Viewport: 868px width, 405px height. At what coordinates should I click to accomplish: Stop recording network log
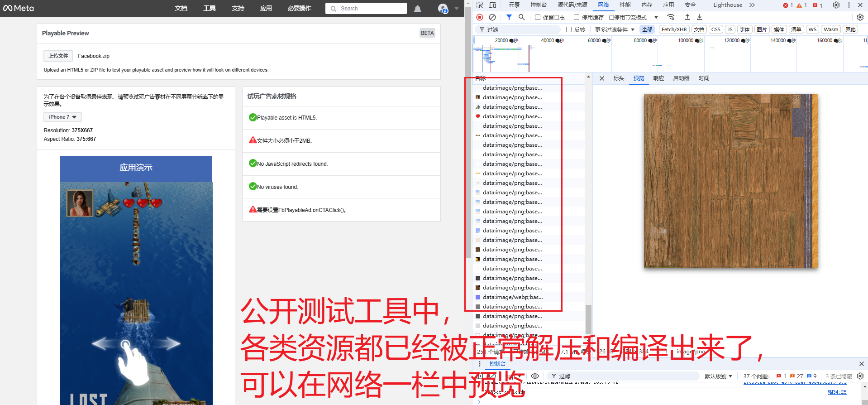tap(480, 17)
